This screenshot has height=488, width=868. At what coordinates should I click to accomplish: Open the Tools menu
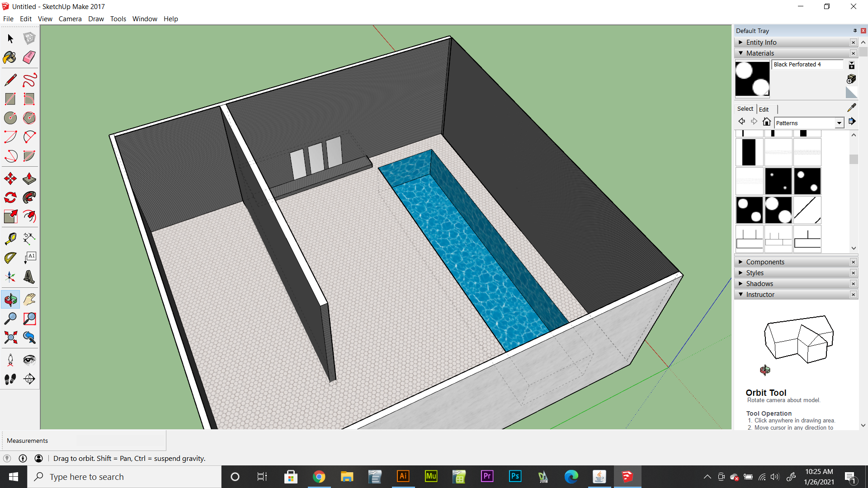118,19
